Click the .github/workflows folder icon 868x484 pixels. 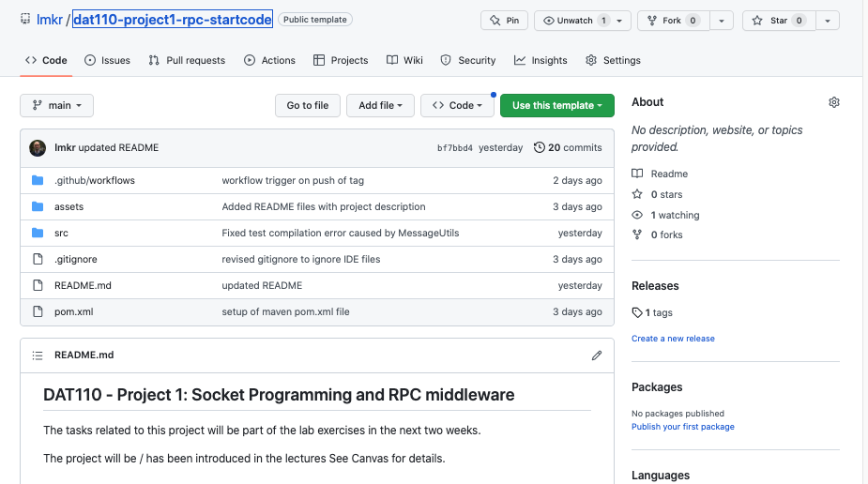tap(38, 180)
